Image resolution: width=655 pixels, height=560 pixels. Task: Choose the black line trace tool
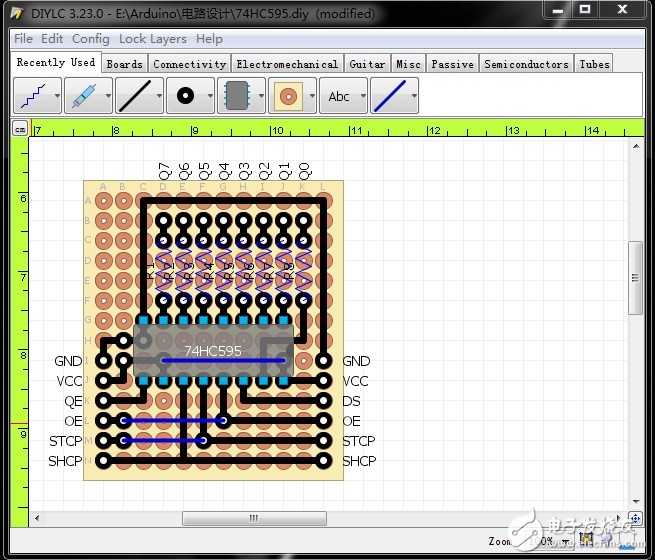(x=135, y=96)
